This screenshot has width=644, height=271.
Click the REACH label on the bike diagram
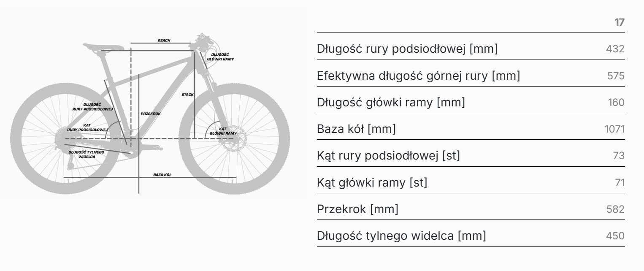pos(164,41)
